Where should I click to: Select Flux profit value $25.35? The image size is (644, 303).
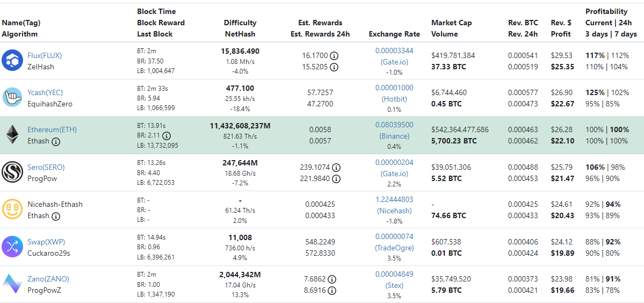(562, 66)
